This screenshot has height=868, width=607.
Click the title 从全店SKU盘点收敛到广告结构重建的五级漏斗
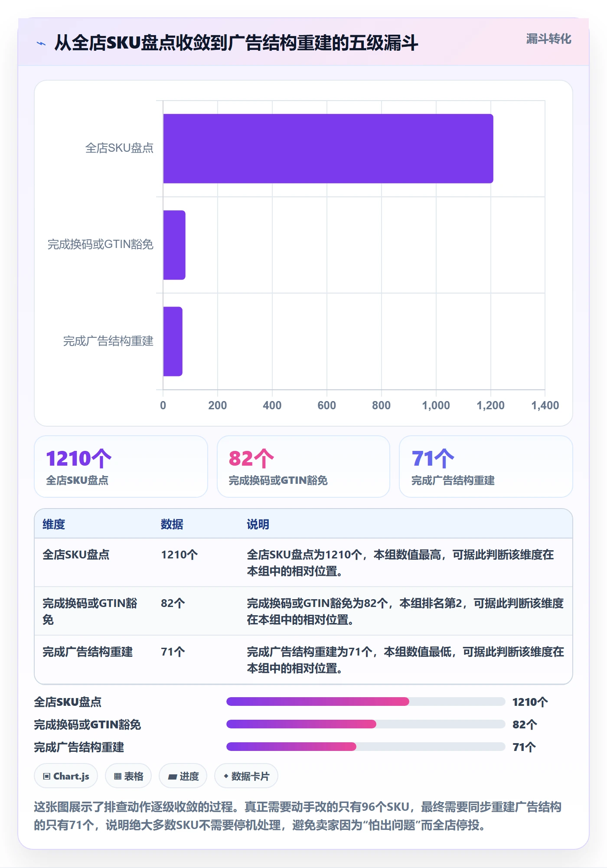point(236,43)
